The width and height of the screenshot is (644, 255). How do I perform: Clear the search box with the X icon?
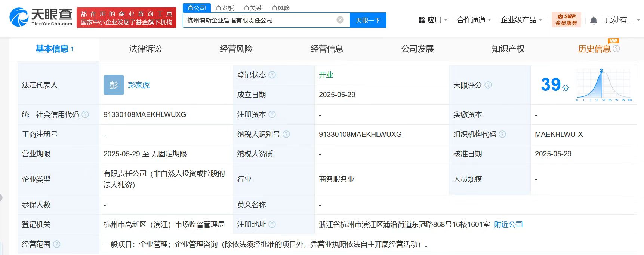pos(340,20)
